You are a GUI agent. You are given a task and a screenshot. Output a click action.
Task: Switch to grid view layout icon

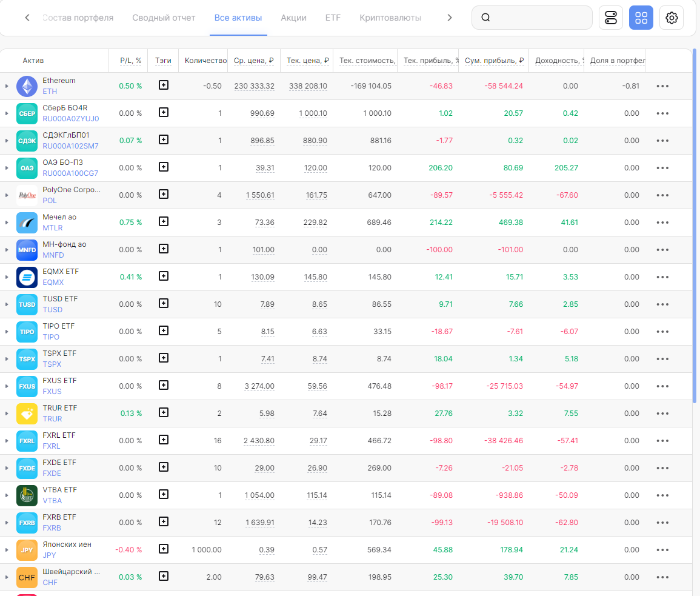(x=641, y=18)
